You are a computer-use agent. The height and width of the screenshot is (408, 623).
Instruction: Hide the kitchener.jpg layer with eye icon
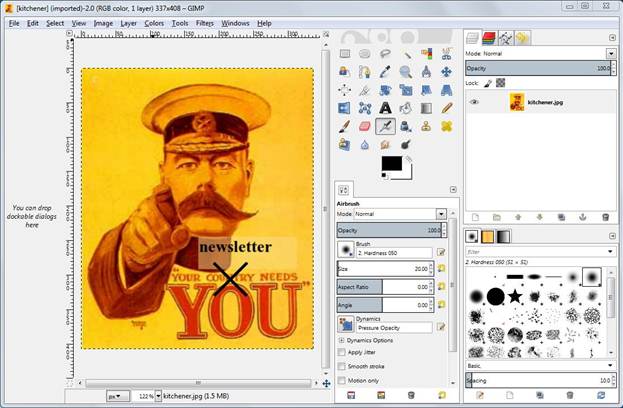click(474, 102)
